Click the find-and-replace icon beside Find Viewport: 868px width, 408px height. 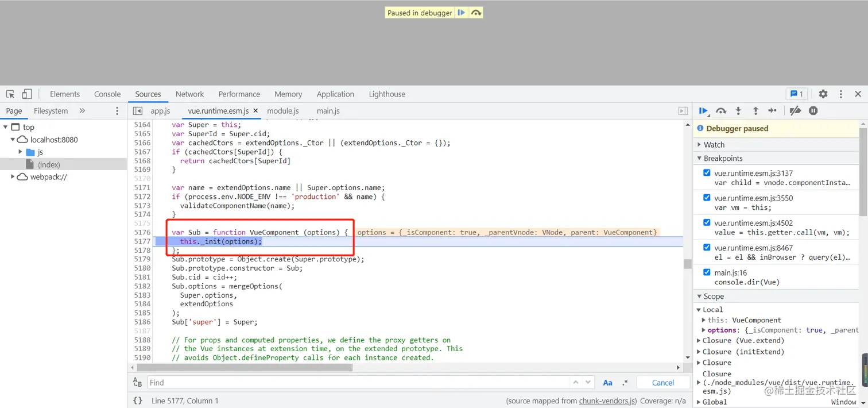(138, 382)
